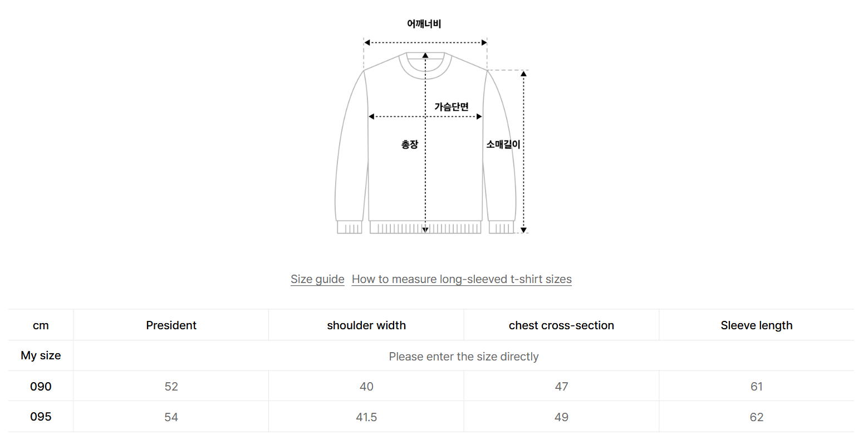This screenshot has height=439, width=868.
Task: Click the 소매길이 sleeve label
Action: coord(503,144)
